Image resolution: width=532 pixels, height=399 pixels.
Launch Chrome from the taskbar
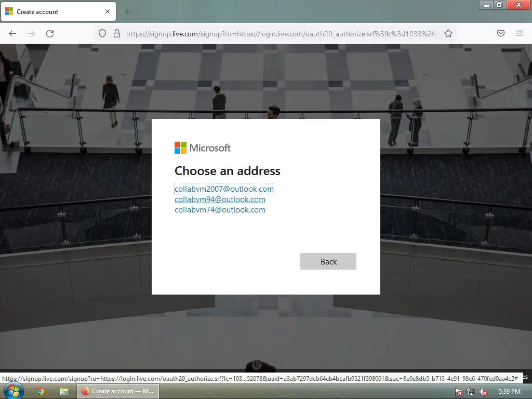(41, 391)
